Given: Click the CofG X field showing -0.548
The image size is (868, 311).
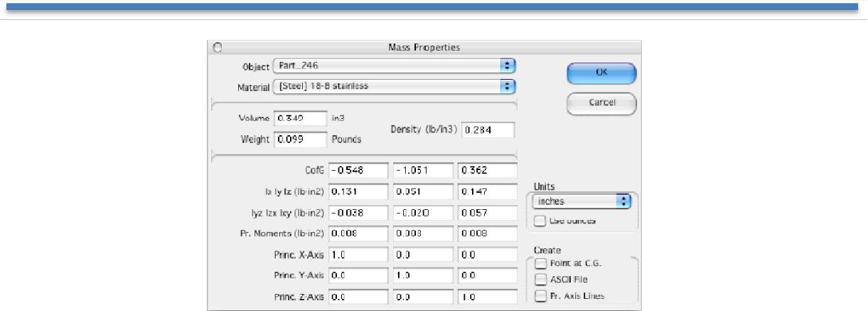Looking at the screenshot, I should [x=359, y=171].
